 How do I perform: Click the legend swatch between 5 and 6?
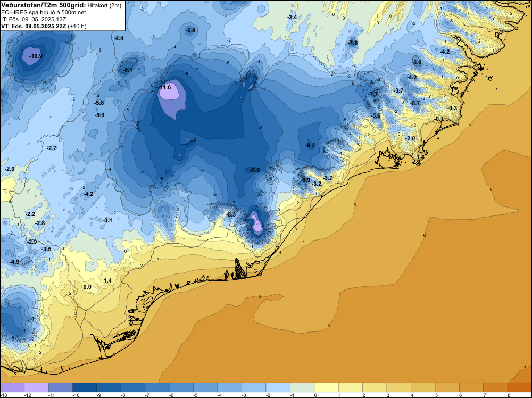coord(447,387)
